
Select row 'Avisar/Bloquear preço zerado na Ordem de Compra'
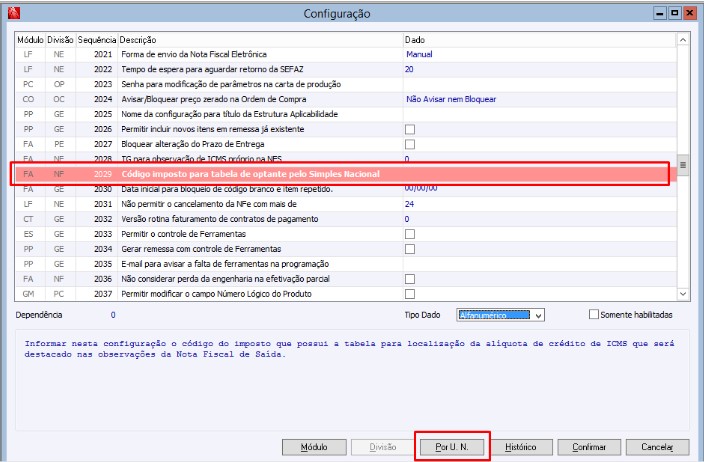346,99
